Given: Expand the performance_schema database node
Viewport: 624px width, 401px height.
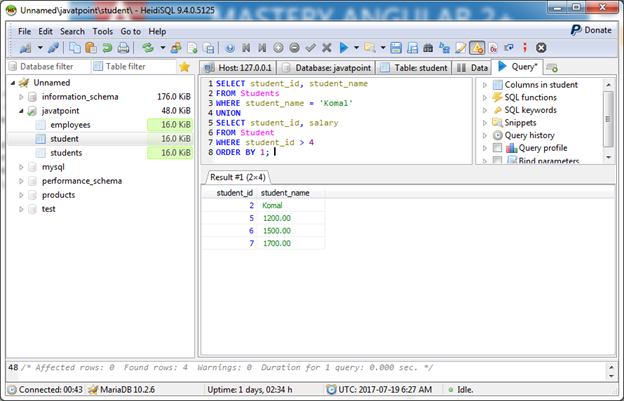Looking at the screenshot, I should tap(21, 181).
